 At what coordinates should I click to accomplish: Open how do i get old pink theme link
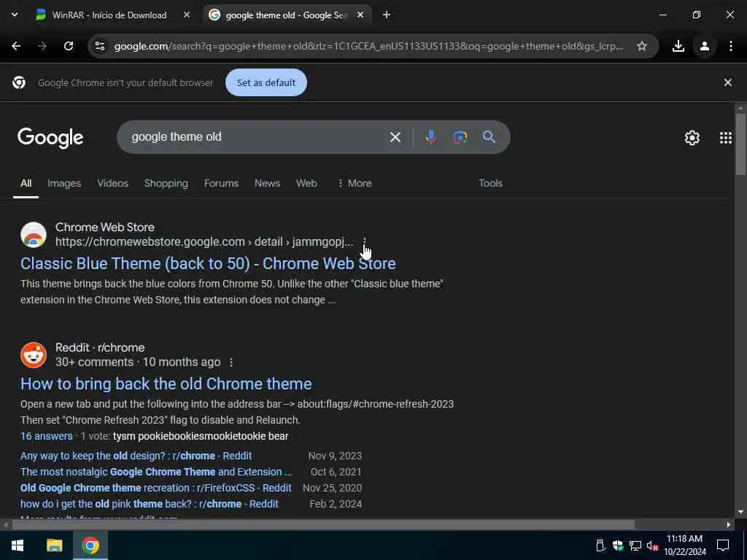click(x=150, y=504)
